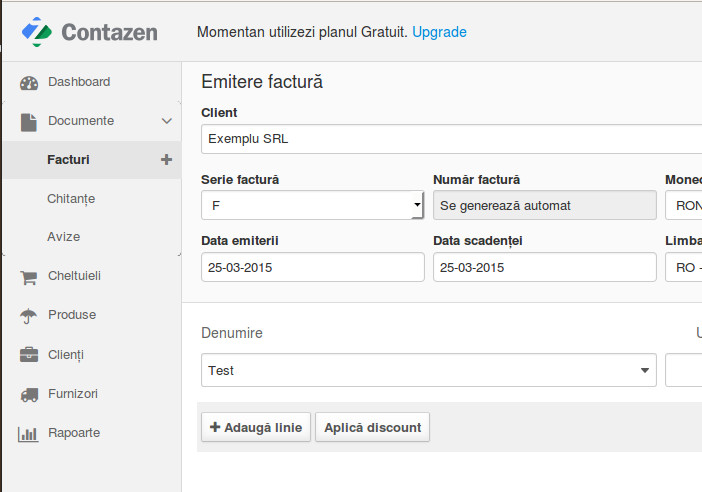The image size is (702, 492).
Task: Collapse the Documente menu chevron
Action: (167, 121)
